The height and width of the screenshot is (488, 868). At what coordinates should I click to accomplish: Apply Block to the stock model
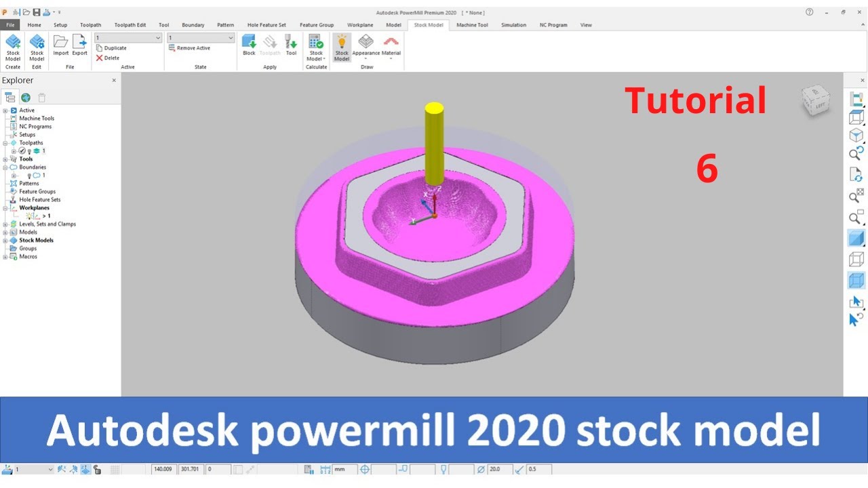[249, 45]
